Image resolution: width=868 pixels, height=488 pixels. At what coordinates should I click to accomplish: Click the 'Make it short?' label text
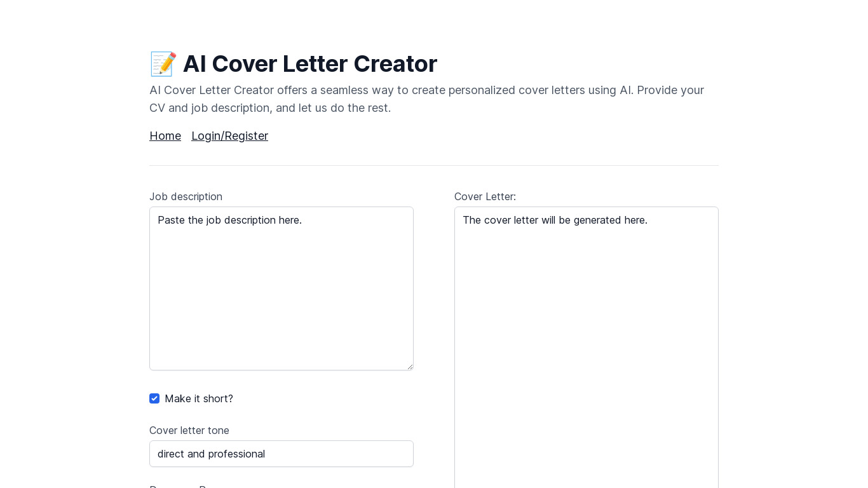point(199,398)
